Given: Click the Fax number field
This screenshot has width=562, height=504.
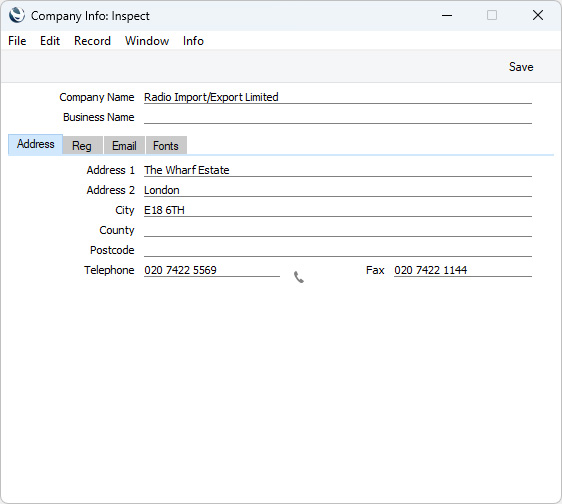Looking at the screenshot, I should (x=463, y=270).
